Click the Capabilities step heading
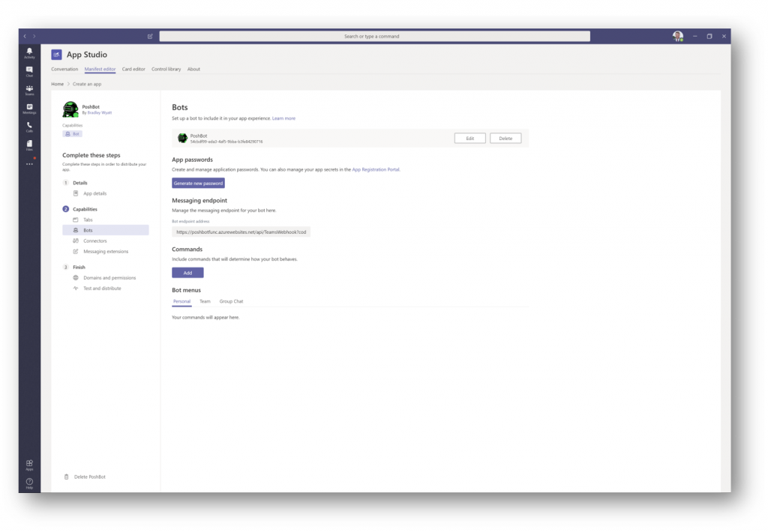The height and width of the screenshot is (532, 768). (85, 209)
